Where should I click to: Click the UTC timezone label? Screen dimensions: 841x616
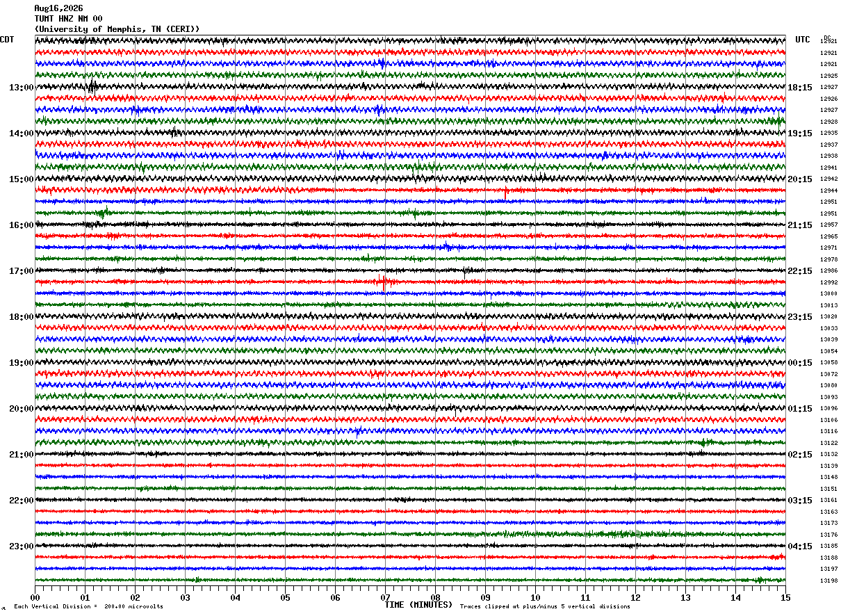click(803, 40)
